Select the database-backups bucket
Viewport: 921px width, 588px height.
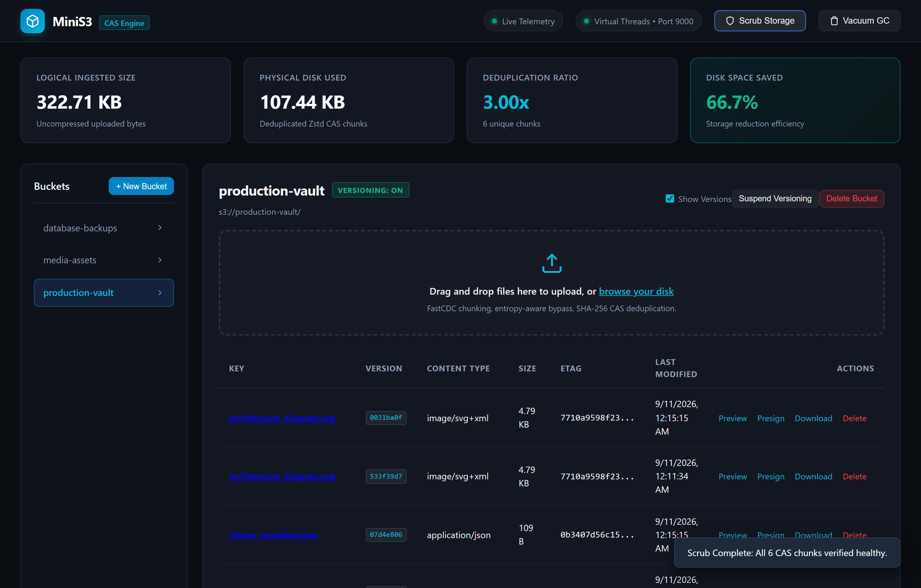click(104, 228)
